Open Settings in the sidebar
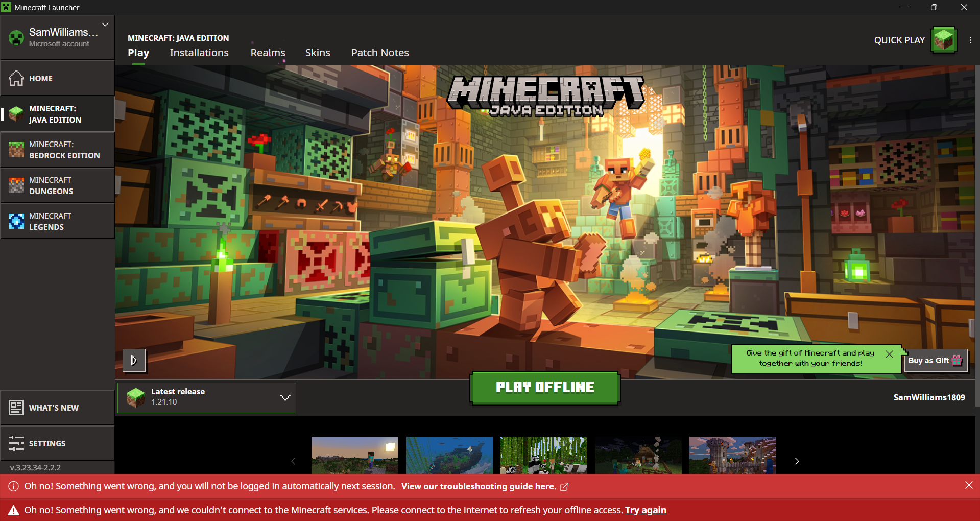Image resolution: width=980 pixels, height=521 pixels. 57,443
